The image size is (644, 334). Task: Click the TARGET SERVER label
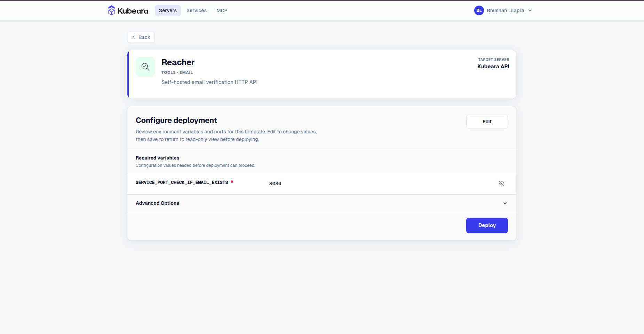[x=494, y=60]
